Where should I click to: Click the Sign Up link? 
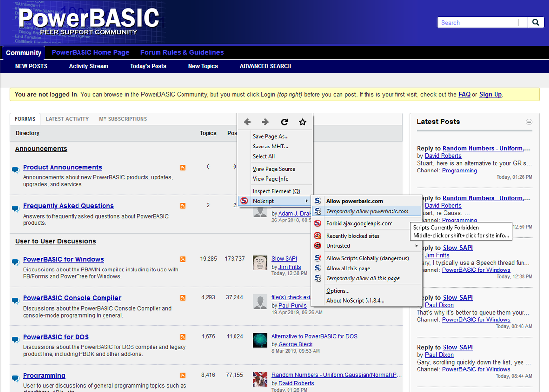coord(490,94)
